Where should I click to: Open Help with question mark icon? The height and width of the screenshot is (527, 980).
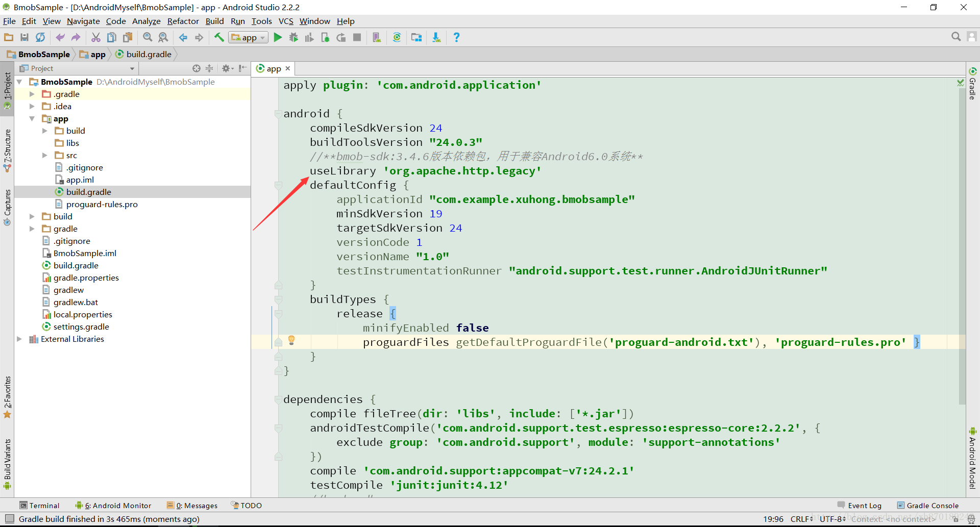click(x=456, y=37)
